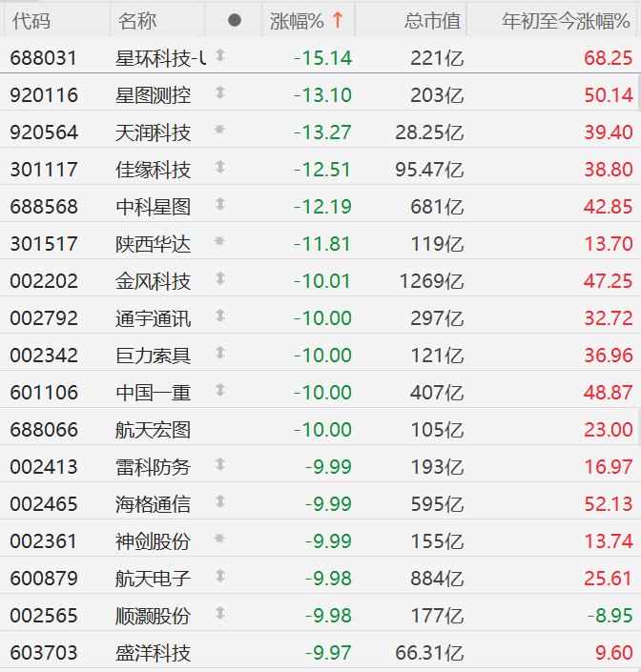Screen dimensions: 641x672
Task: Click the marker icon beside 中国一重
Action: [220, 390]
